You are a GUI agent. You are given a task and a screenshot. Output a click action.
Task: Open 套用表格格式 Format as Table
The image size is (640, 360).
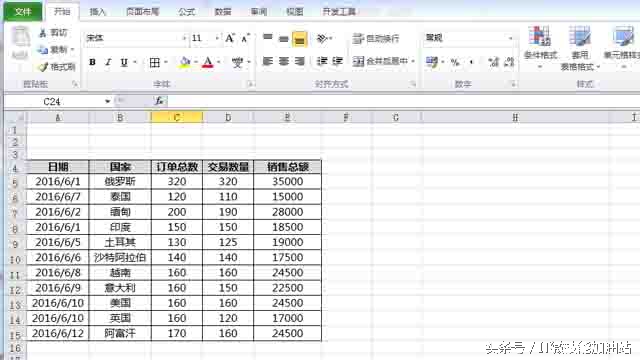pos(580,48)
